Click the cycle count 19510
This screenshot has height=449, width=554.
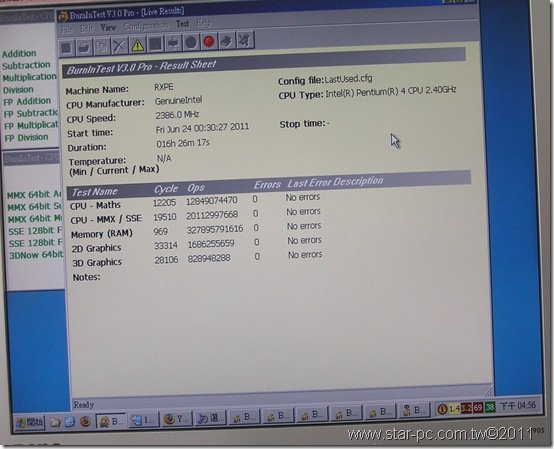165,217
